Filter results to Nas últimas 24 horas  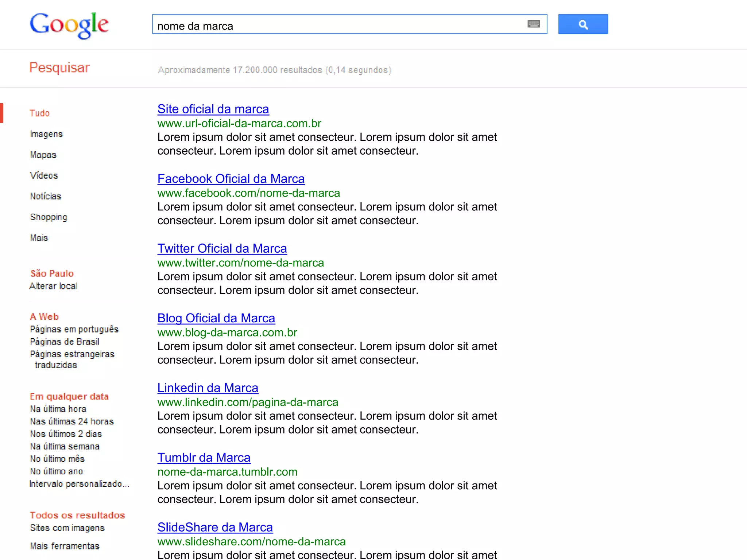(x=72, y=422)
